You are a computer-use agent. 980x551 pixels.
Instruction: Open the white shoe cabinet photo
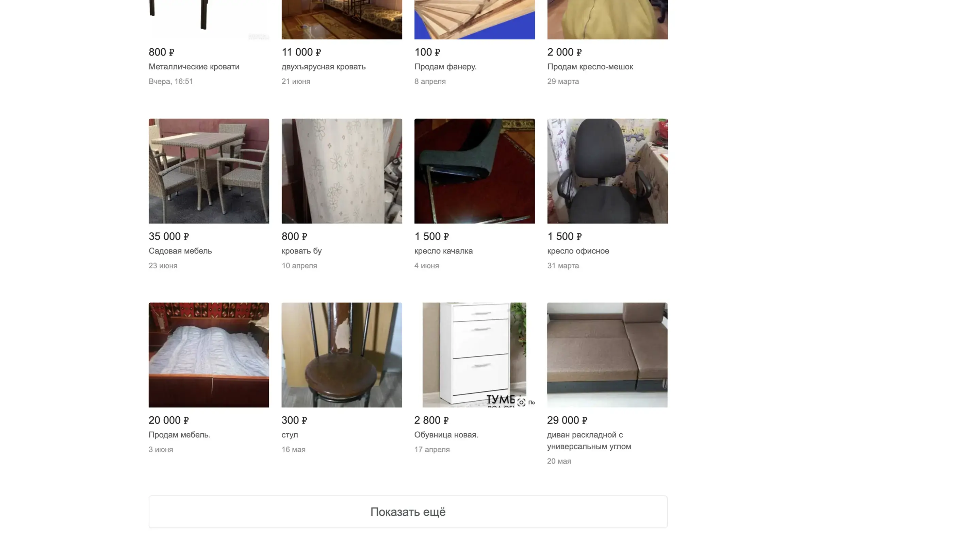tap(474, 355)
